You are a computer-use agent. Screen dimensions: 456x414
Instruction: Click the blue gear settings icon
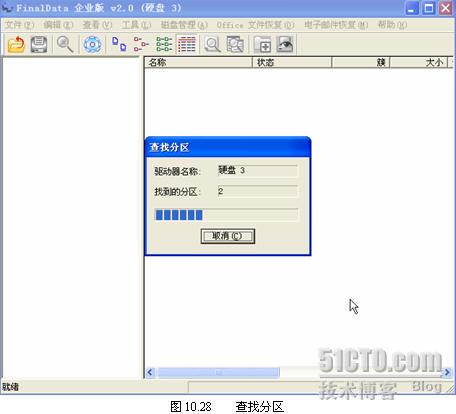click(92, 44)
